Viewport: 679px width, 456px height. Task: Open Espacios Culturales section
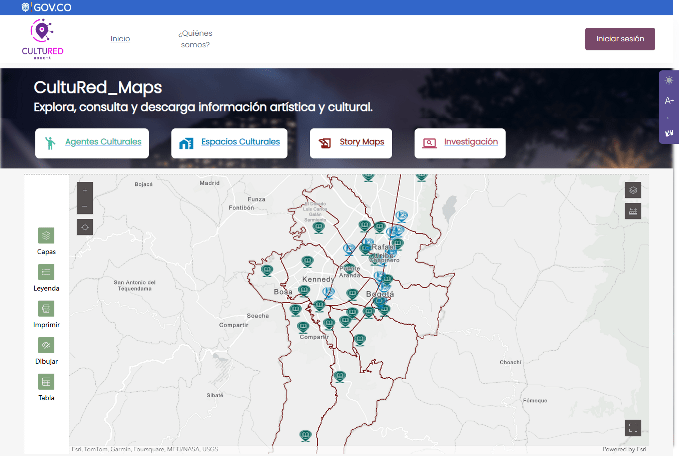point(229,143)
